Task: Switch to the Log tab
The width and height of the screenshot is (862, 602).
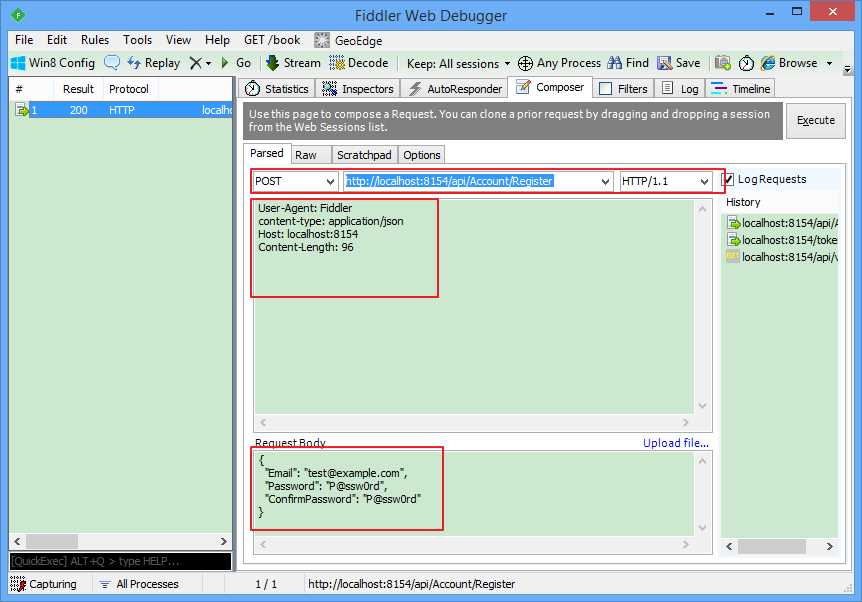Action: point(679,89)
